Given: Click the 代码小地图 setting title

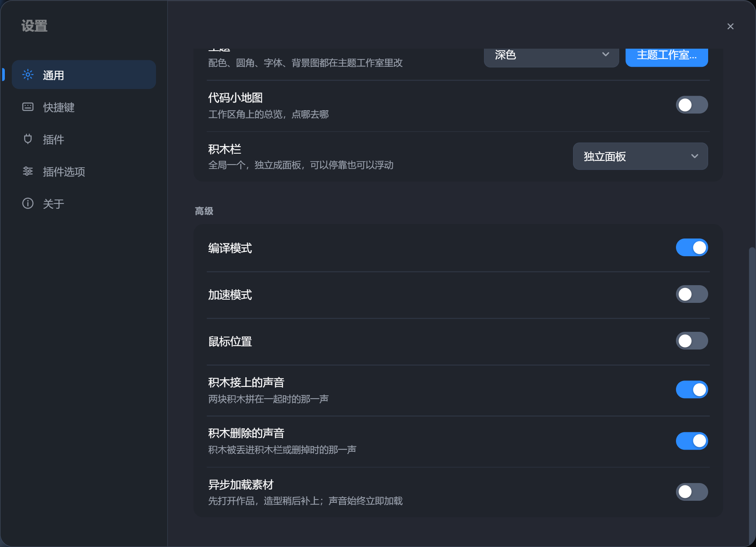Looking at the screenshot, I should 235,98.
